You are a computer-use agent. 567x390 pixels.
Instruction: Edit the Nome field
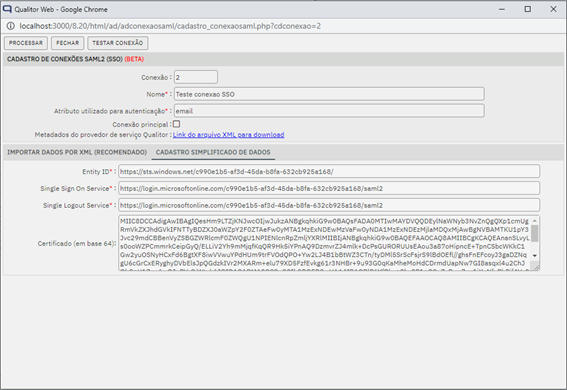[329, 94]
